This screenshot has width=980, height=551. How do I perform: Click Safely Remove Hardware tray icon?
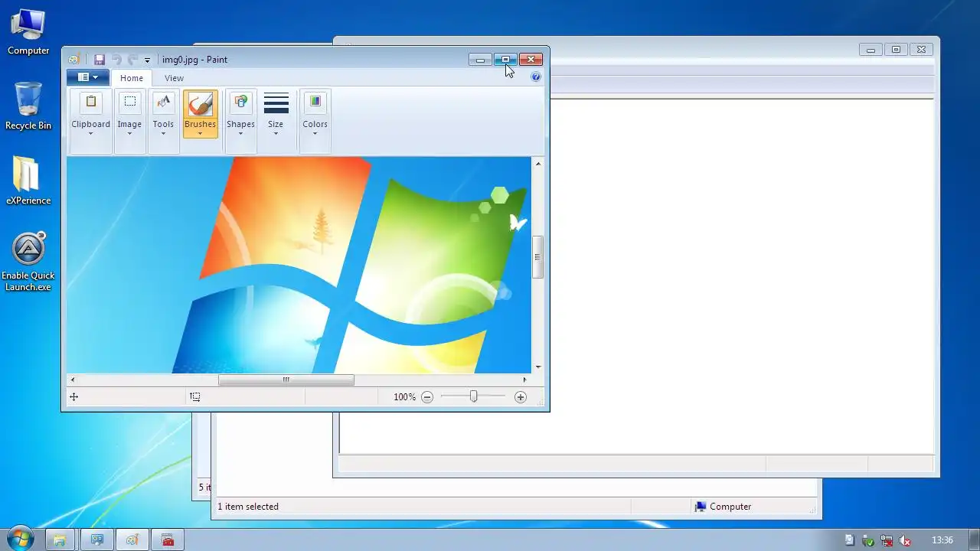click(868, 540)
